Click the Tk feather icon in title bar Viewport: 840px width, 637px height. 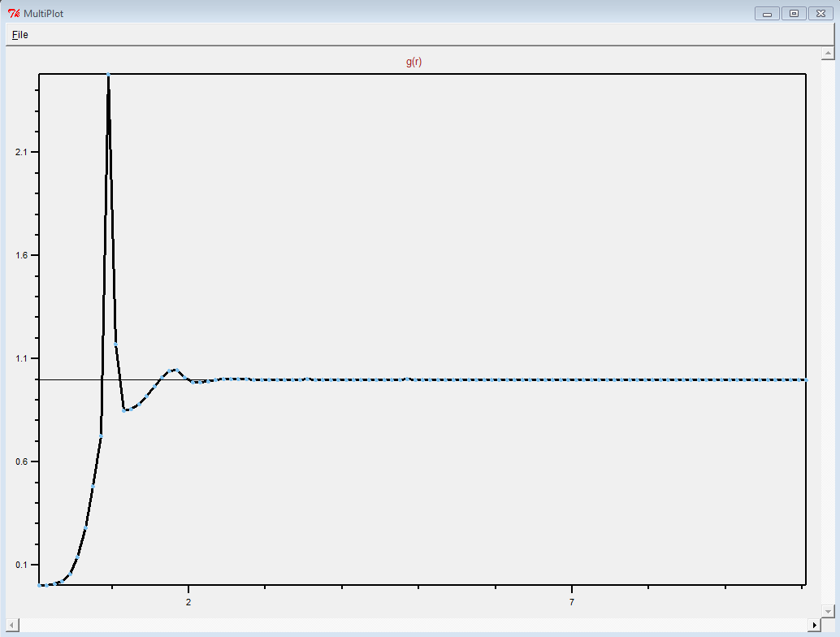[14, 13]
